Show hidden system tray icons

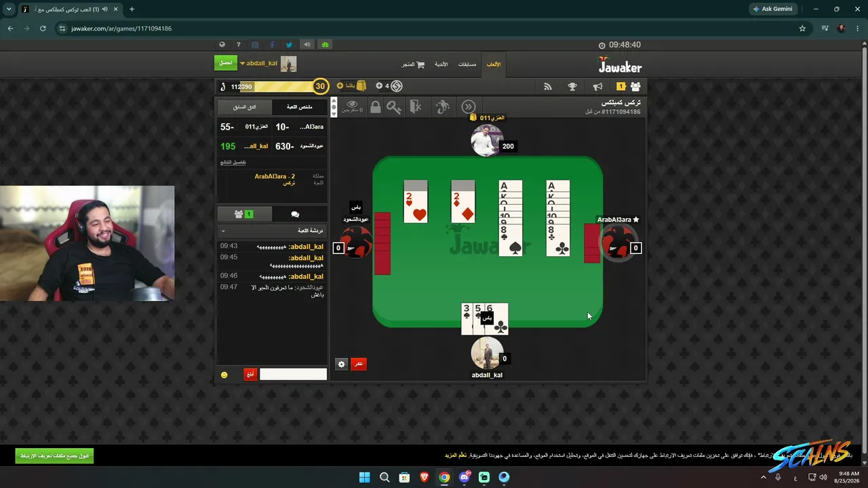point(763,477)
